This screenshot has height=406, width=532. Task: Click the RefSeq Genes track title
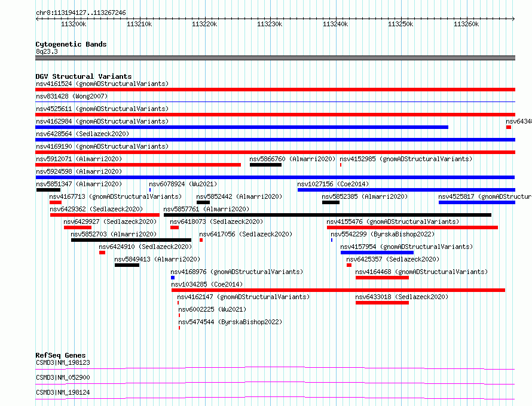click(60, 355)
